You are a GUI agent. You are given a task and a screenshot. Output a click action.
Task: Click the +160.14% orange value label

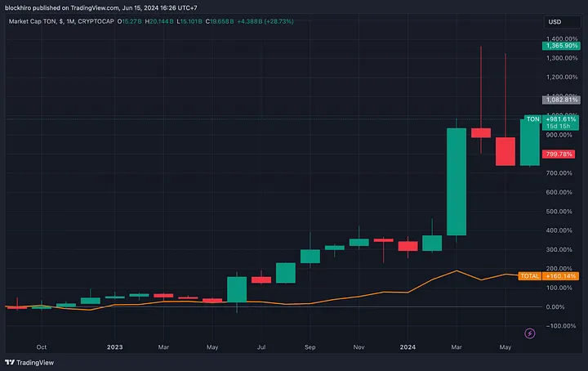[x=560, y=276]
